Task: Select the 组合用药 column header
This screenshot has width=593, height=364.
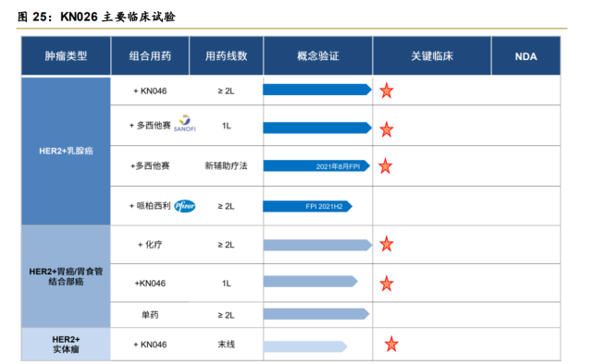Action: pos(150,55)
